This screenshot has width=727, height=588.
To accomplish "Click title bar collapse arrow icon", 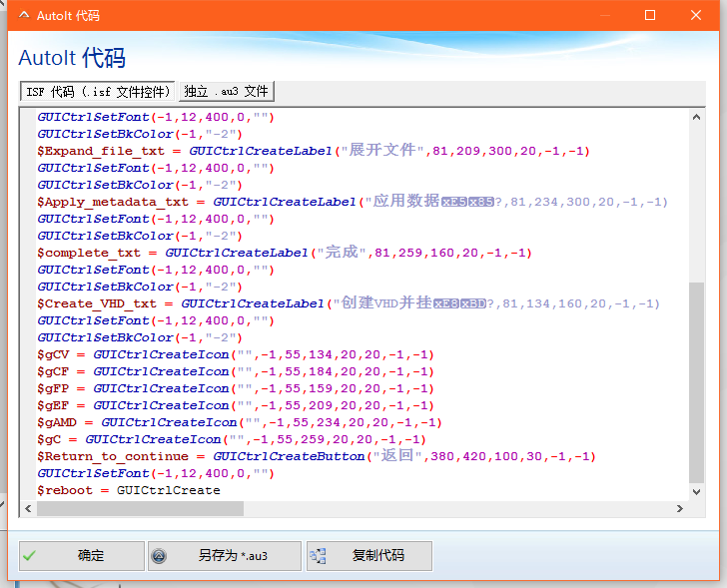I will [x=24, y=15].
